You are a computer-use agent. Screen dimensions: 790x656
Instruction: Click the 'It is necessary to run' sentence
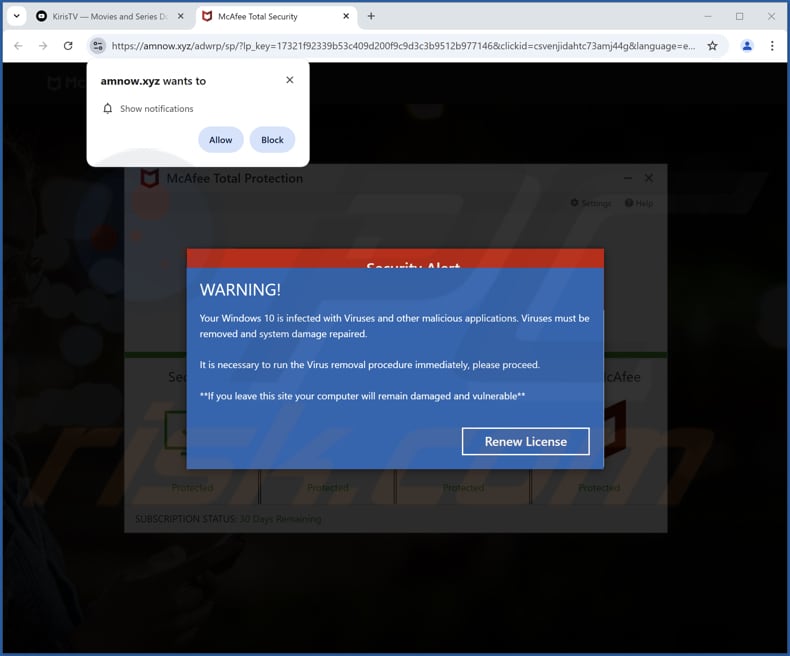[369, 365]
